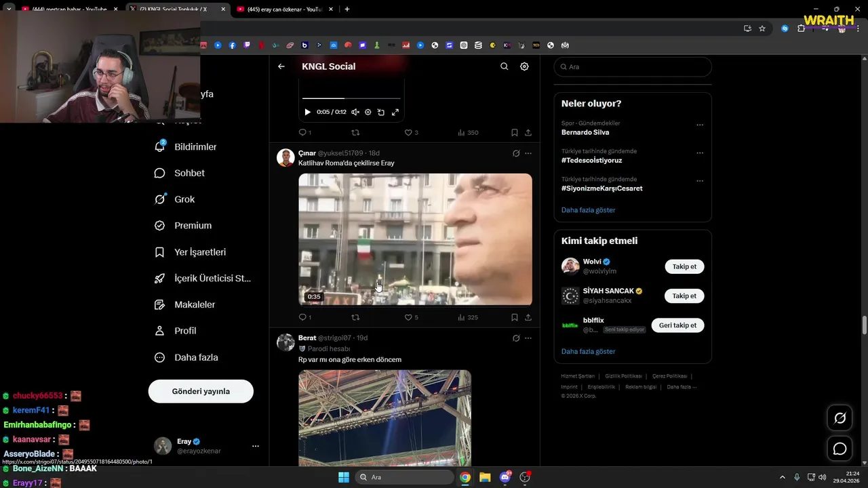Viewport: 868px width, 488px height.
Task: Open Premium in sidebar
Action: tap(183, 226)
